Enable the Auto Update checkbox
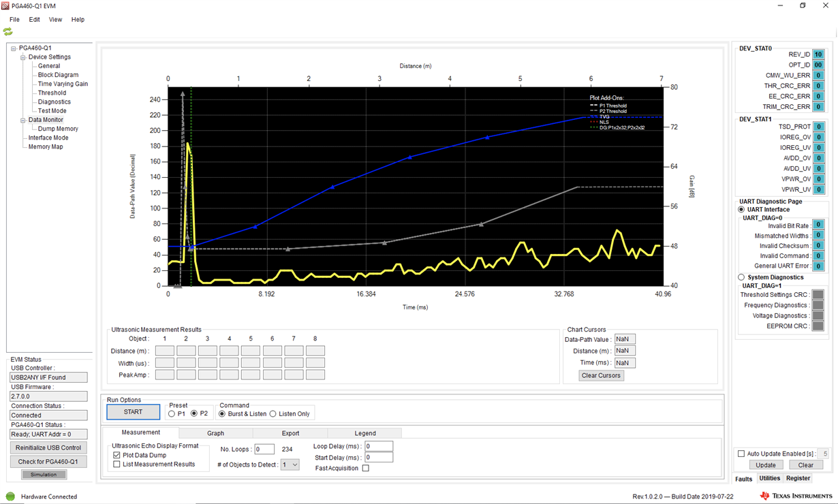This screenshot has width=838, height=504. (741, 454)
